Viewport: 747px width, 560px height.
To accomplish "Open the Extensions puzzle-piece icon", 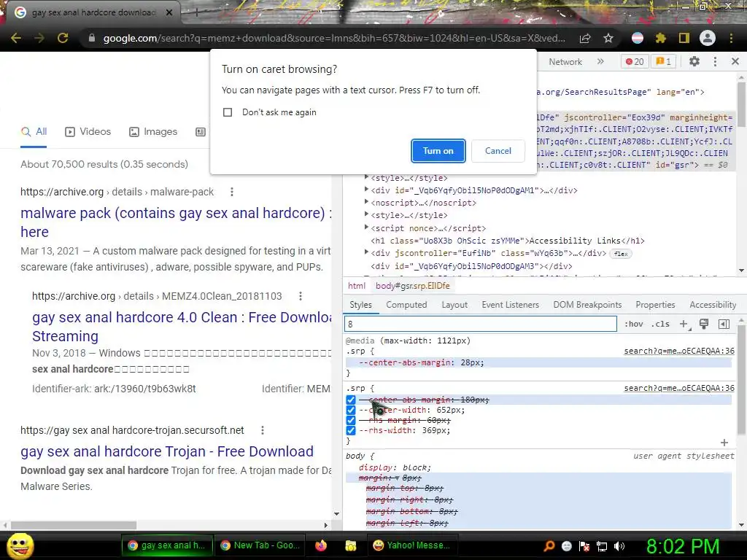I will coord(660,38).
